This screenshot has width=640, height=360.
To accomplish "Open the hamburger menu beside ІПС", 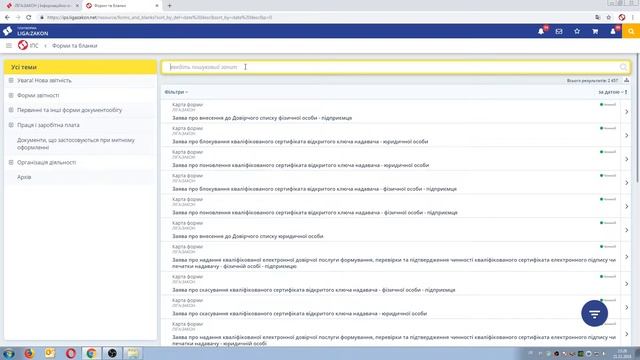I will (x=9, y=46).
